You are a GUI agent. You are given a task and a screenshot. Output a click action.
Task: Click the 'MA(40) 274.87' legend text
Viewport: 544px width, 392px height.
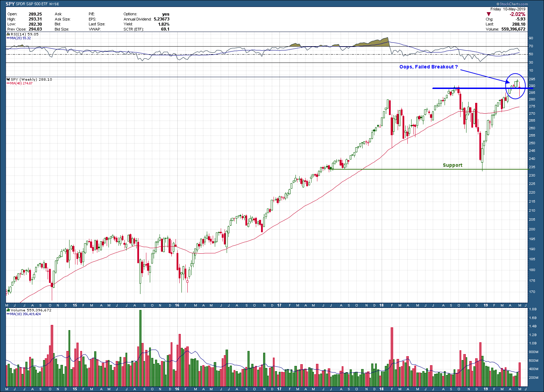tap(22, 83)
